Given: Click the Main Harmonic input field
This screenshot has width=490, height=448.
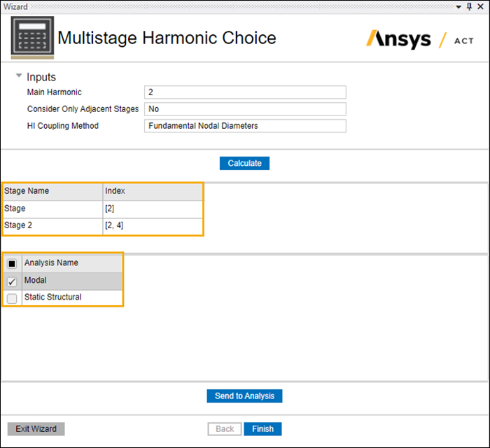Looking at the screenshot, I should [245, 92].
